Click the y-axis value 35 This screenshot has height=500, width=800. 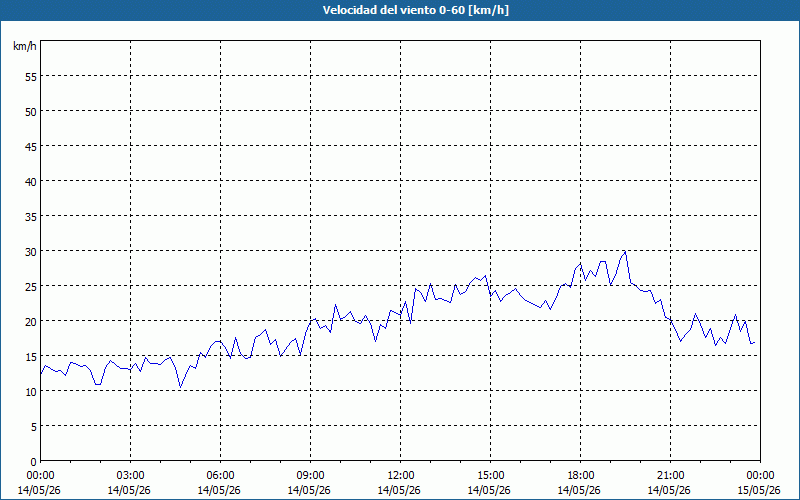31,216
